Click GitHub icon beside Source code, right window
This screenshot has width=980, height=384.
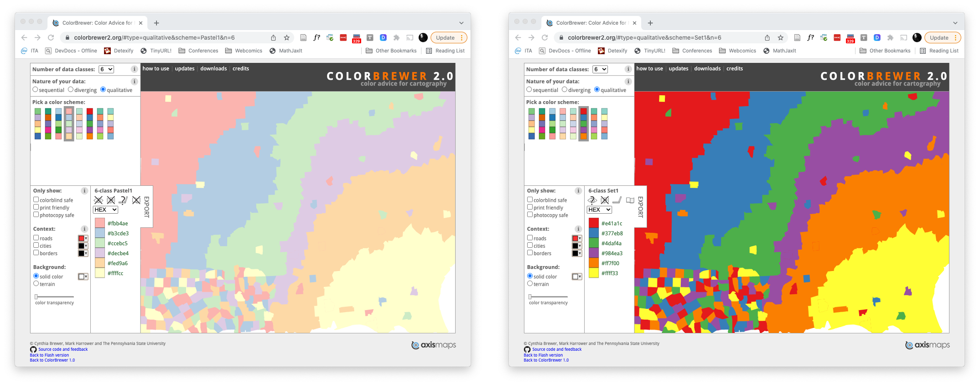pos(527,349)
